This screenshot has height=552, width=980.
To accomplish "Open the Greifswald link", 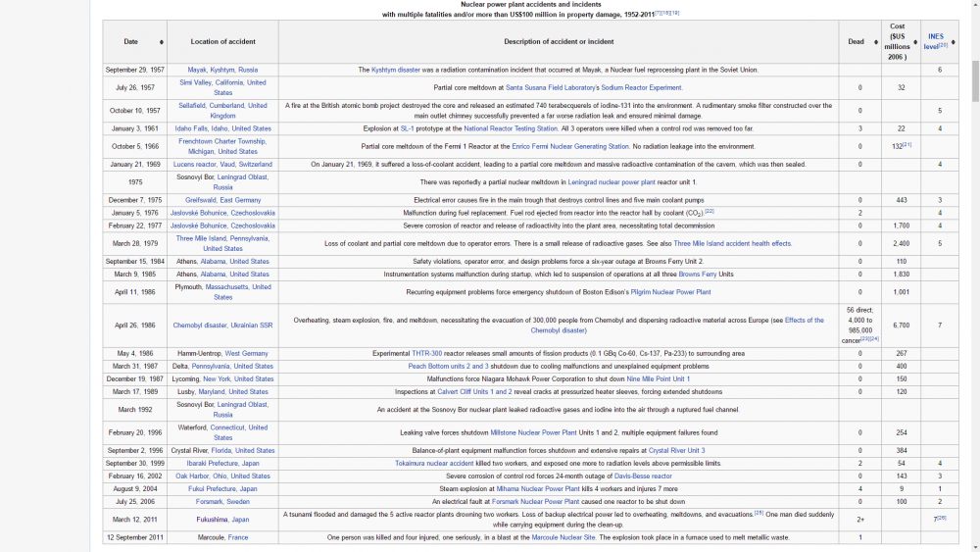I will pos(199,201).
